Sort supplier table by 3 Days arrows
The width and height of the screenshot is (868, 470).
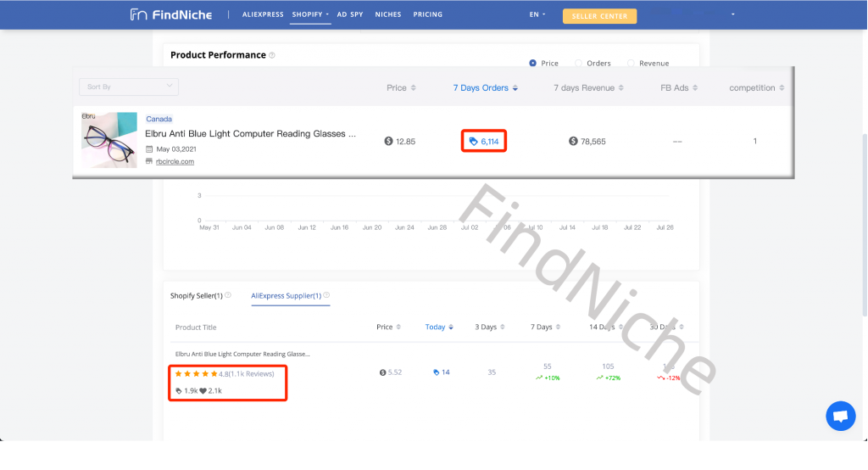point(503,327)
